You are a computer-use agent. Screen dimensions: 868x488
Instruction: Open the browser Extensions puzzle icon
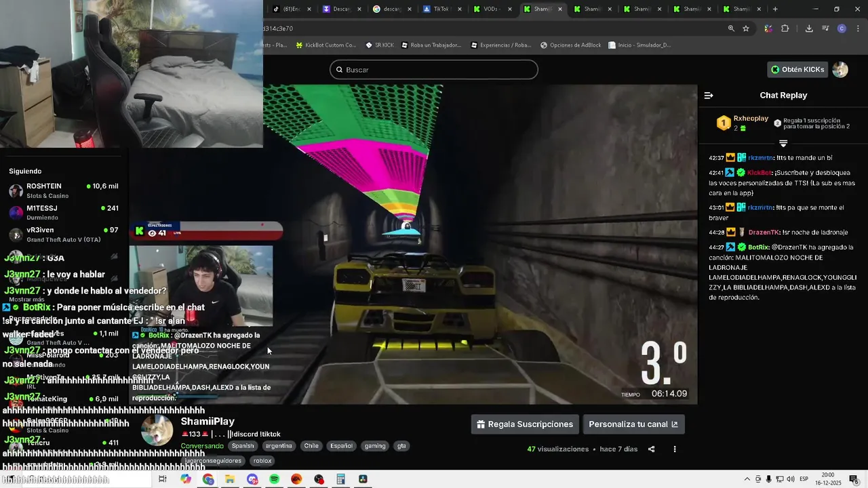785,28
